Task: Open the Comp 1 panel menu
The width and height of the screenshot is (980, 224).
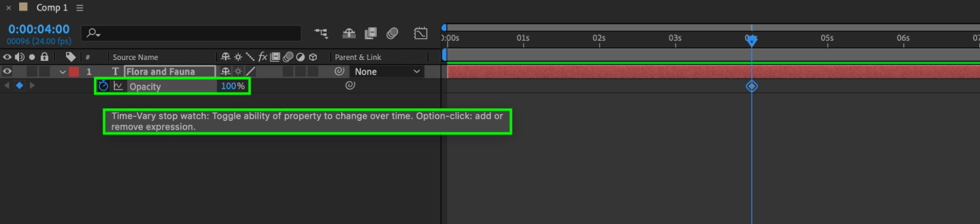Action: 80,8
